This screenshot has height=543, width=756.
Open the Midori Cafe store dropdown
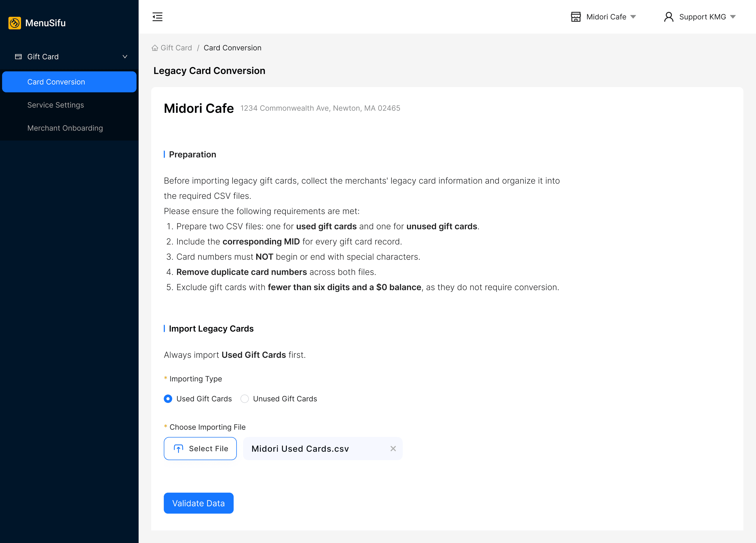(x=603, y=17)
